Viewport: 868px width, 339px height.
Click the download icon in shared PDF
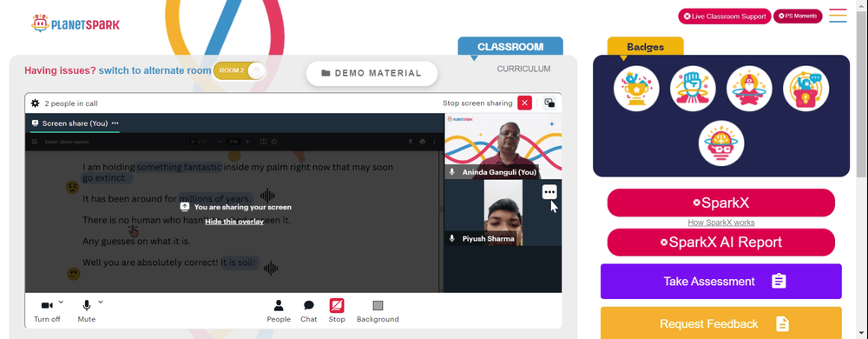[411, 142]
